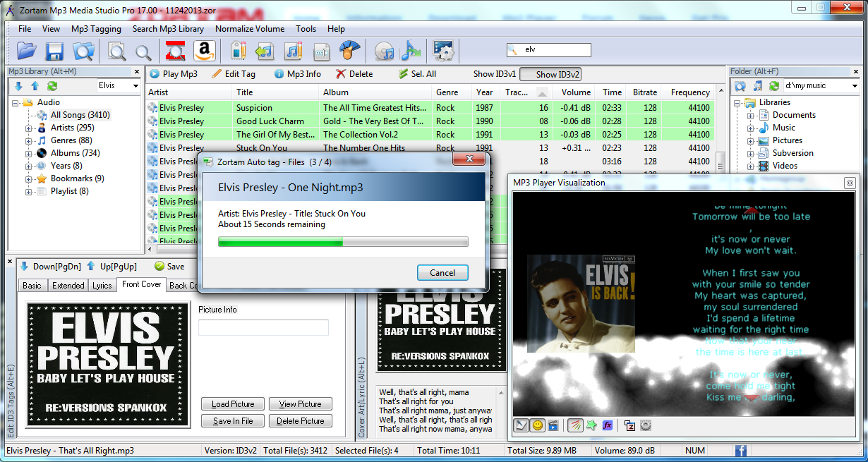
Task: Click the price tag icon in toolbar
Action: [x=238, y=51]
